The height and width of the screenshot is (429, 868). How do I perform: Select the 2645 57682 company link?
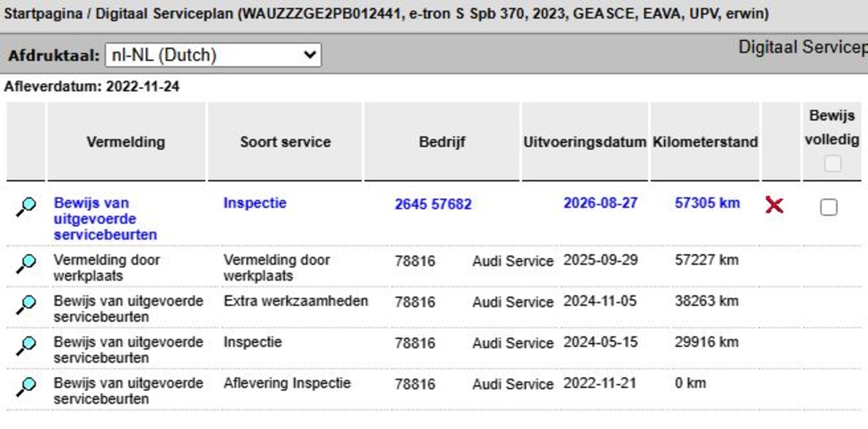(433, 204)
